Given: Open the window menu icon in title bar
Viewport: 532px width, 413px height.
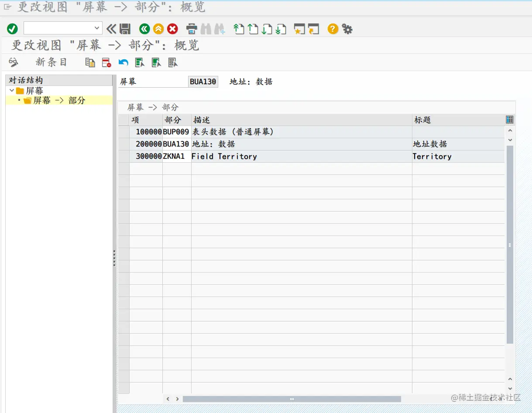Looking at the screenshot, I should pos(7,7).
